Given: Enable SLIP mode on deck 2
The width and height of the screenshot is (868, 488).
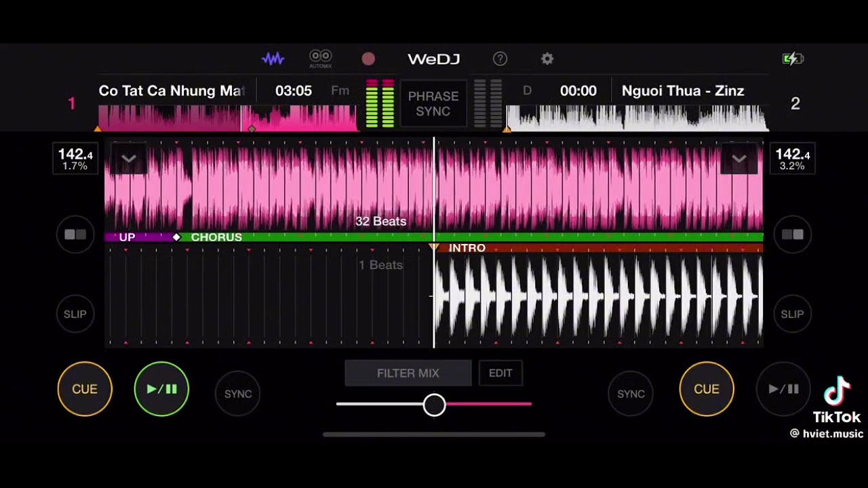Looking at the screenshot, I should click(793, 314).
